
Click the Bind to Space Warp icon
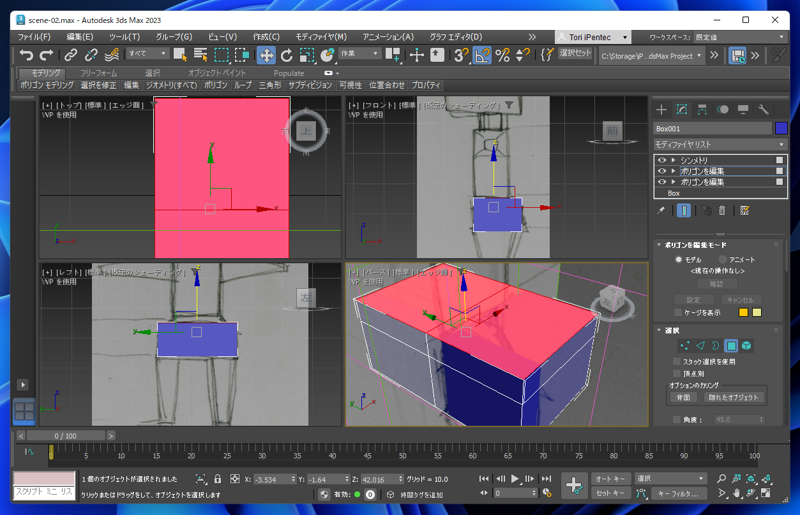point(112,55)
